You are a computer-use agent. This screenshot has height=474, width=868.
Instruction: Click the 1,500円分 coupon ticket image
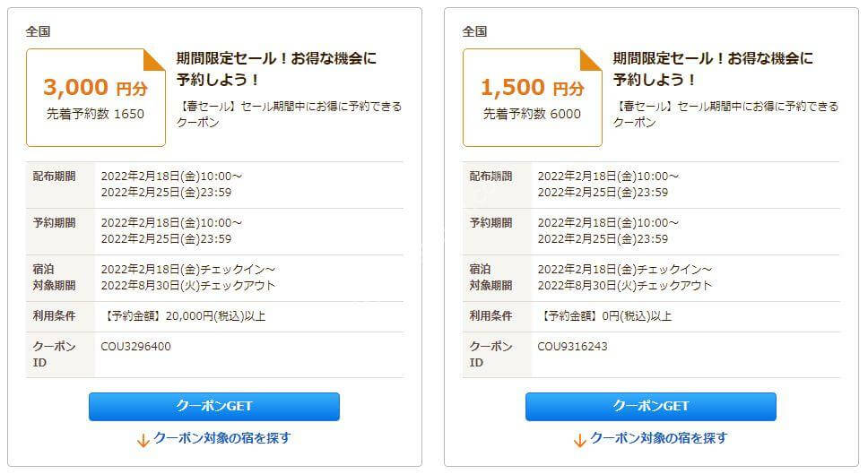point(533,98)
